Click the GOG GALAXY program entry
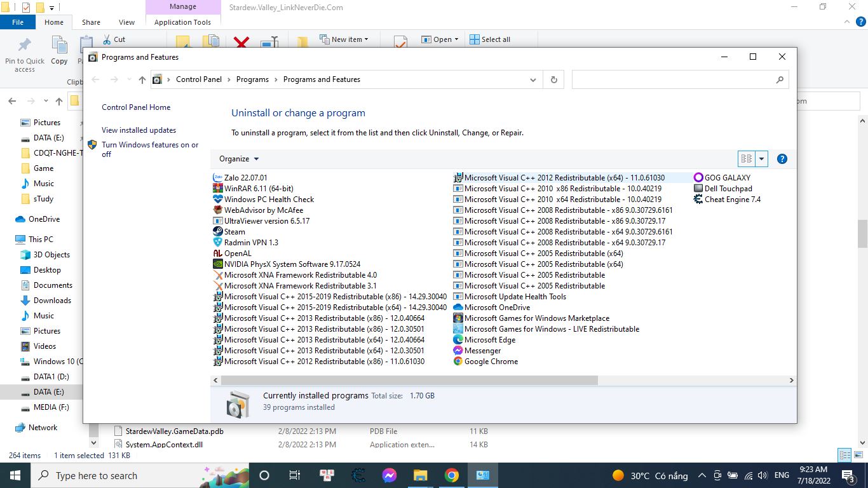 coord(727,178)
